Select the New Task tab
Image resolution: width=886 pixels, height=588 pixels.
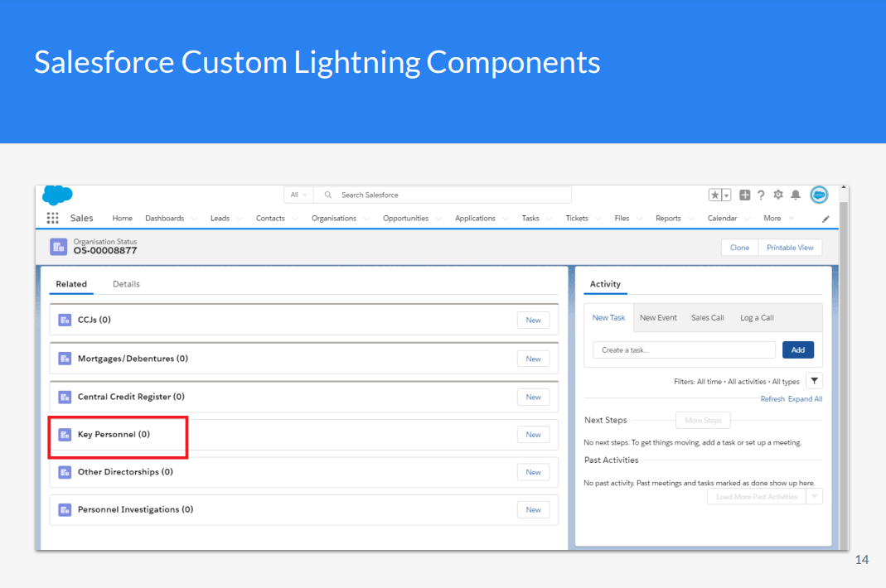pyautogui.click(x=608, y=318)
